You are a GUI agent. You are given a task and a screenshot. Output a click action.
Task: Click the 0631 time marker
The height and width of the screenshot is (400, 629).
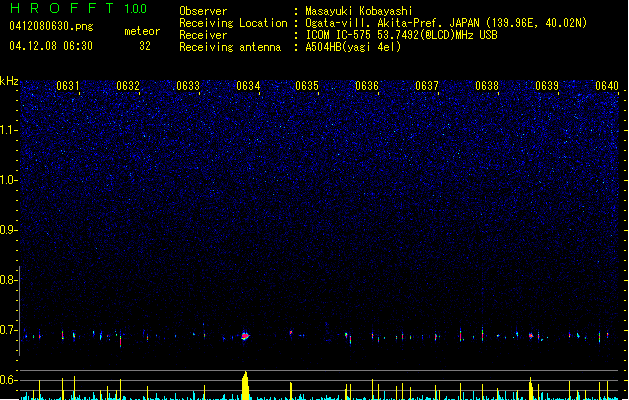67,86
